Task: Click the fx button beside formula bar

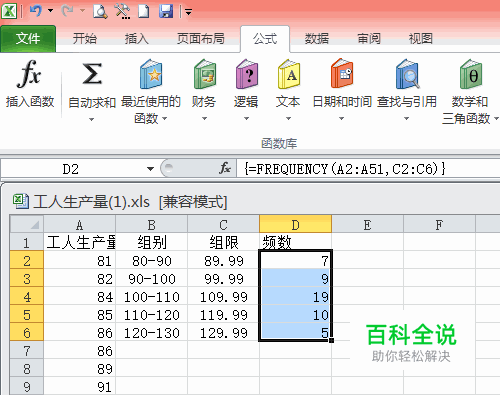Action: pos(225,168)
